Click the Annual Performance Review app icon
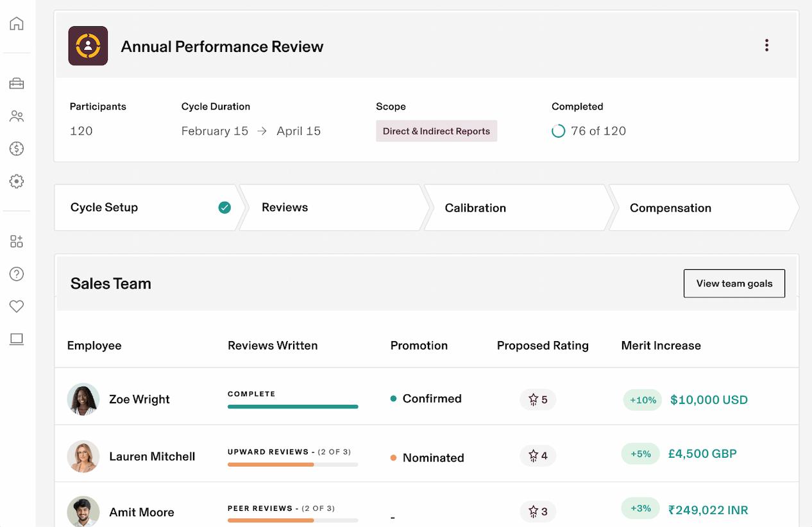Image resolution: width=812 pixels, height=527 pixels. pyautogui.click(x=88, y=46)
